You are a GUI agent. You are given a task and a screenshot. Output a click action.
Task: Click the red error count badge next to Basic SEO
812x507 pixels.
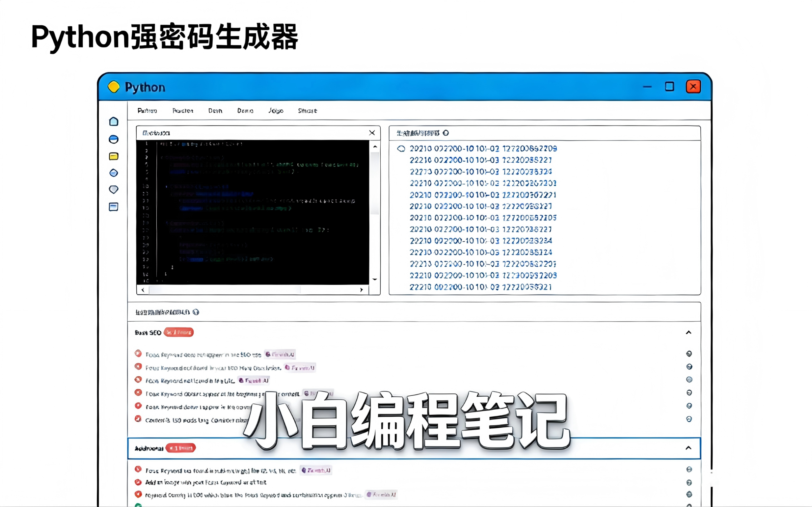pos(179,332)
